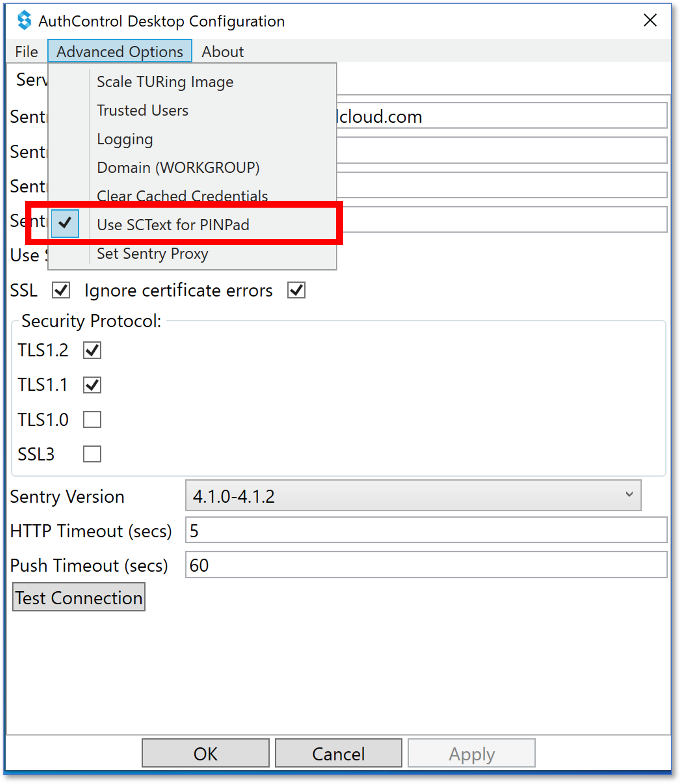This screenshot has width=681, height=784.
Task: Uncheck the TLS1.1 checkbox
Action: tap(92, 385)
